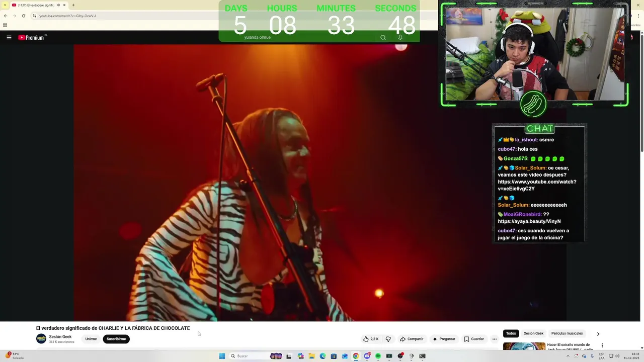Reload the browser page

click(23, 16)
